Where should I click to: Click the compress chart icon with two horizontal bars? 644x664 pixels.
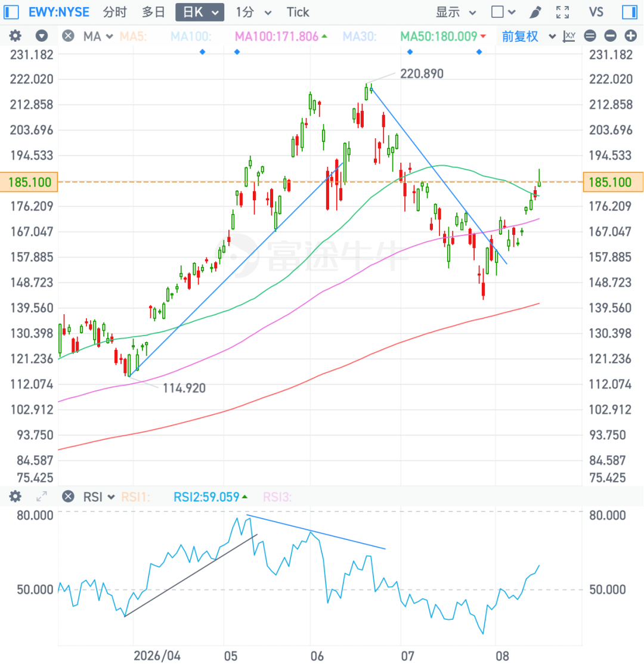590,36
